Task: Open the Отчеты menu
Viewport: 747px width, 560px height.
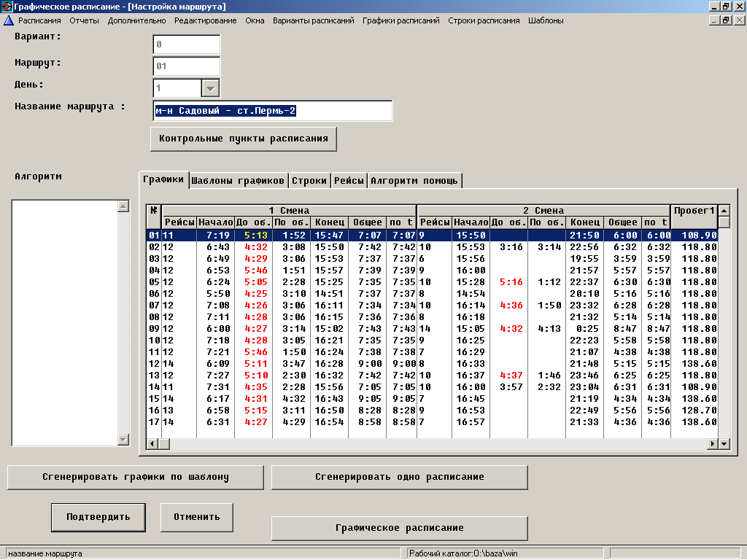Action: tap(84, 20)
